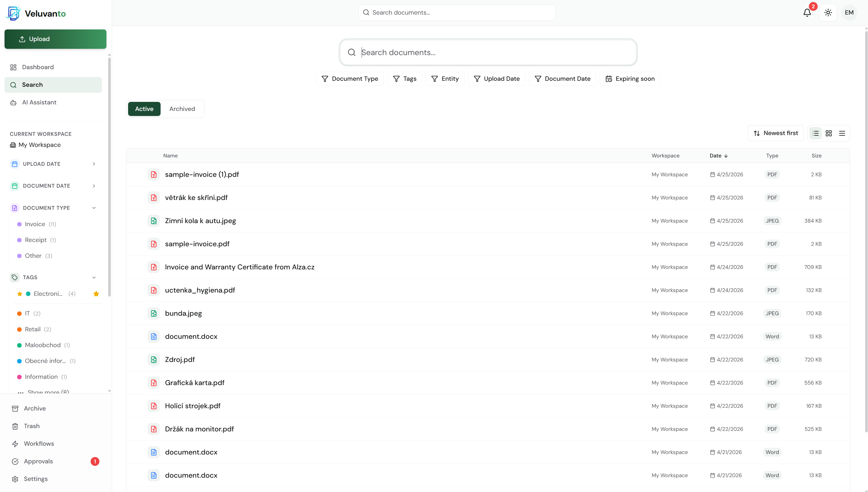Viewport: 868px width, 492px height.
Task: Switch to list view with details
Action: (x=815, y=133)
